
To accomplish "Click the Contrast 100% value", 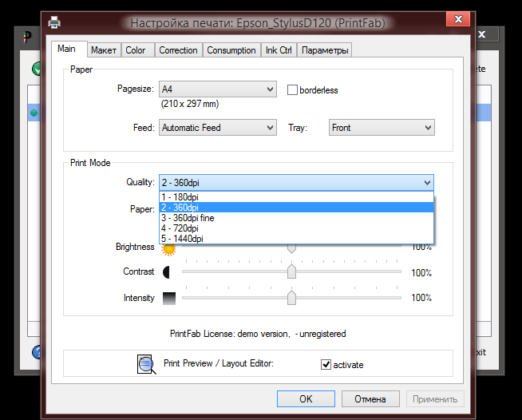I will (x=421, y=273).
